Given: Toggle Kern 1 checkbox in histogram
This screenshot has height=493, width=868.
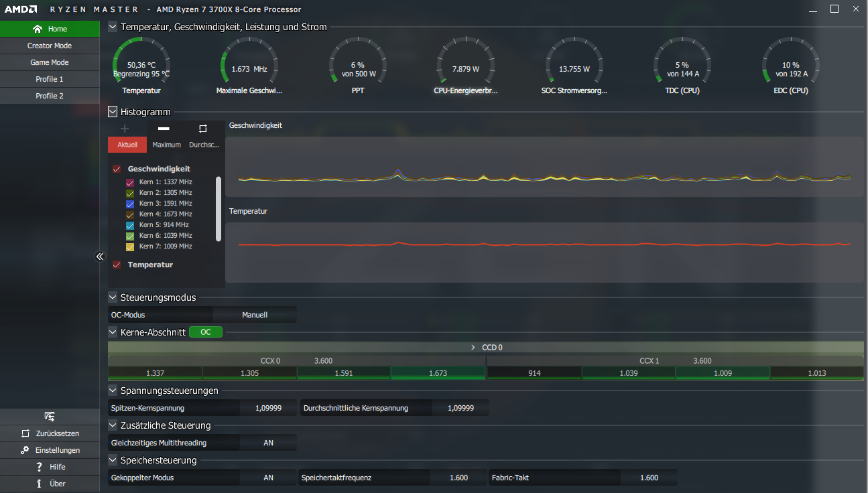Looking at the screenshot, I should 130,182.
